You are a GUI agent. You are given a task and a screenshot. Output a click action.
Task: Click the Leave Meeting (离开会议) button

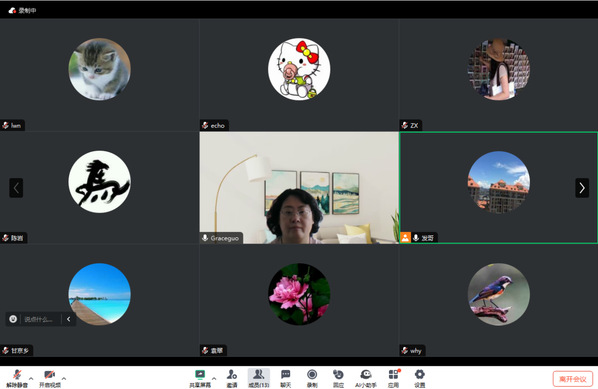[x=572, y=379]
